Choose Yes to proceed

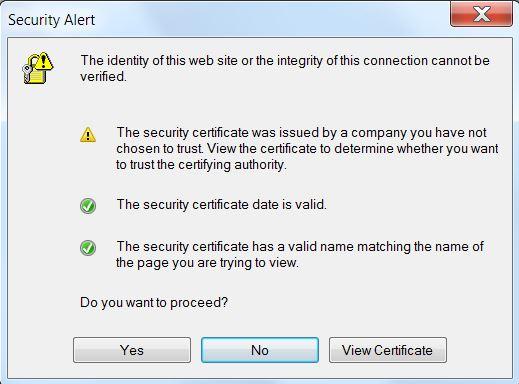point(132,350)
